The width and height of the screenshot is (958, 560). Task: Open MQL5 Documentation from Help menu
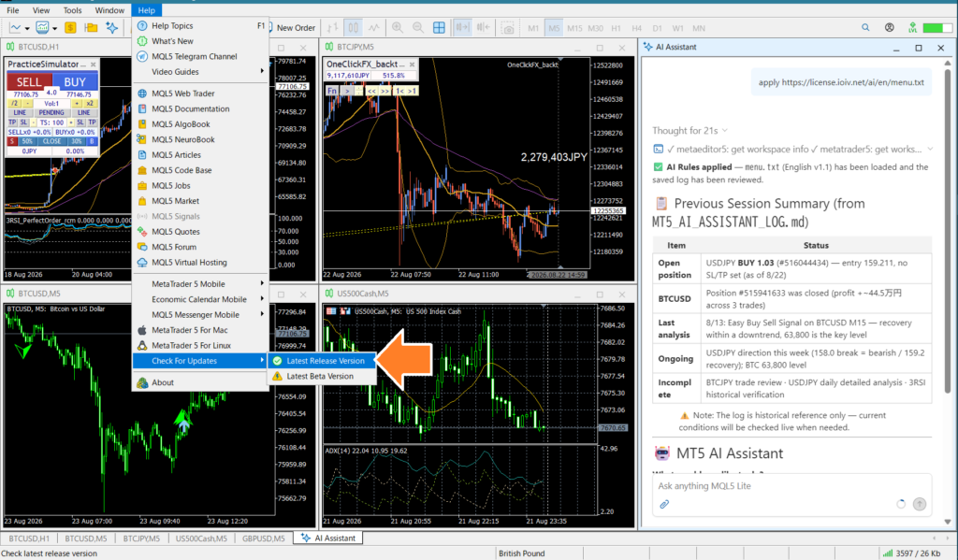(x=200, y=108)
